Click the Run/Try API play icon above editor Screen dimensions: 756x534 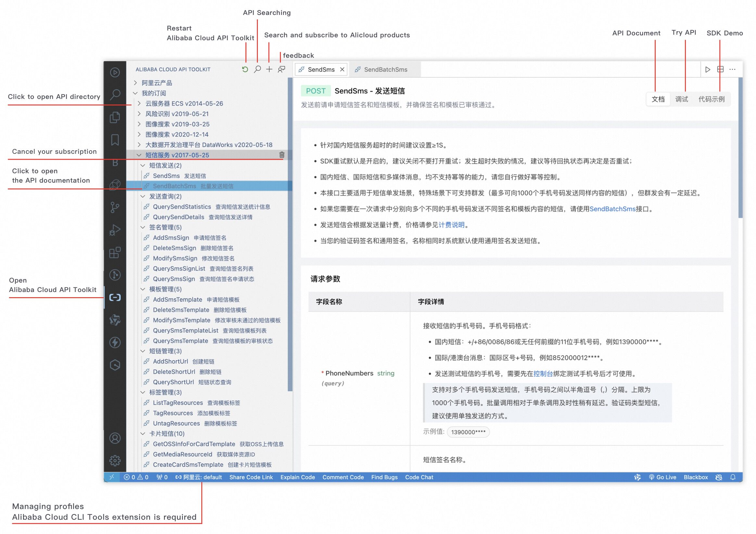pos(707,69)
